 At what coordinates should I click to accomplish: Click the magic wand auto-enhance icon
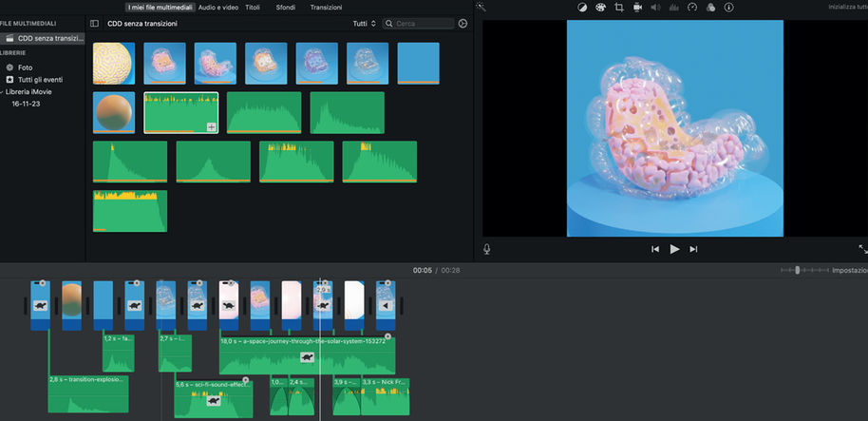pyautogui.click(x=481, y=7)
